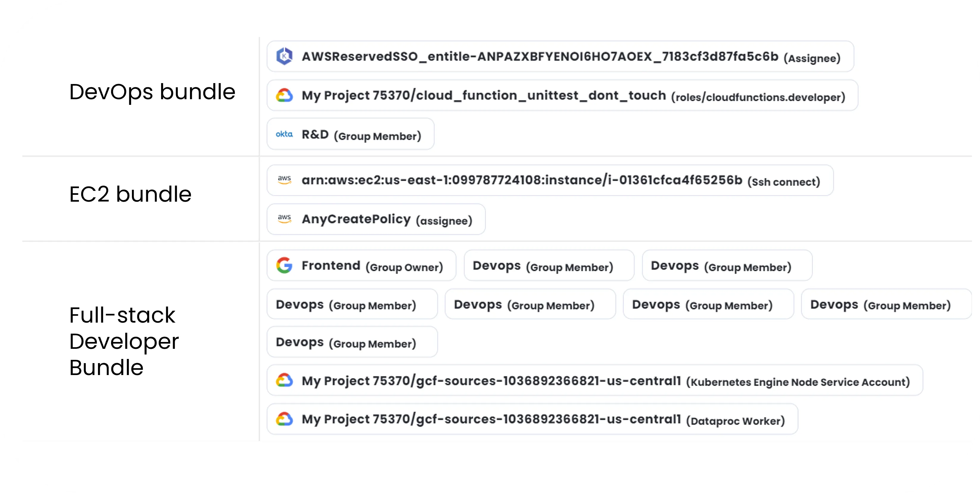980x493 pixels.
Task: Select the Google icon on the Frontend group chip
Action: (x=284, y=265)
